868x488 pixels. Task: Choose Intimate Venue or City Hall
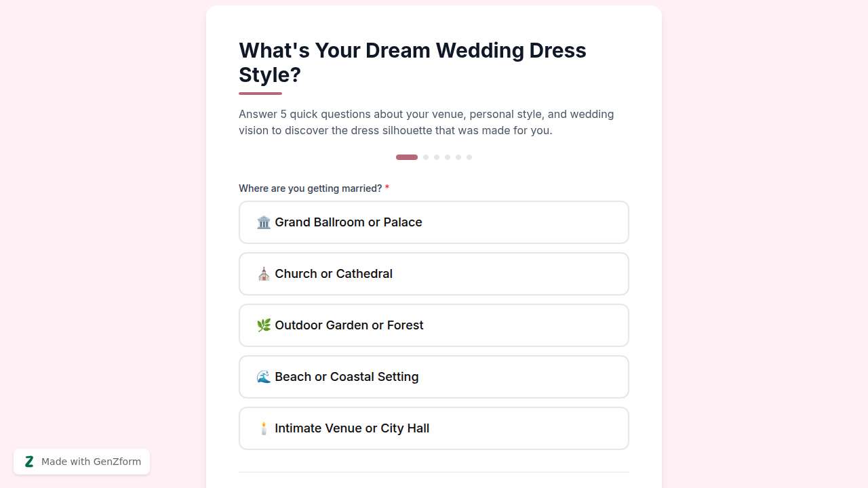point(434,428)
